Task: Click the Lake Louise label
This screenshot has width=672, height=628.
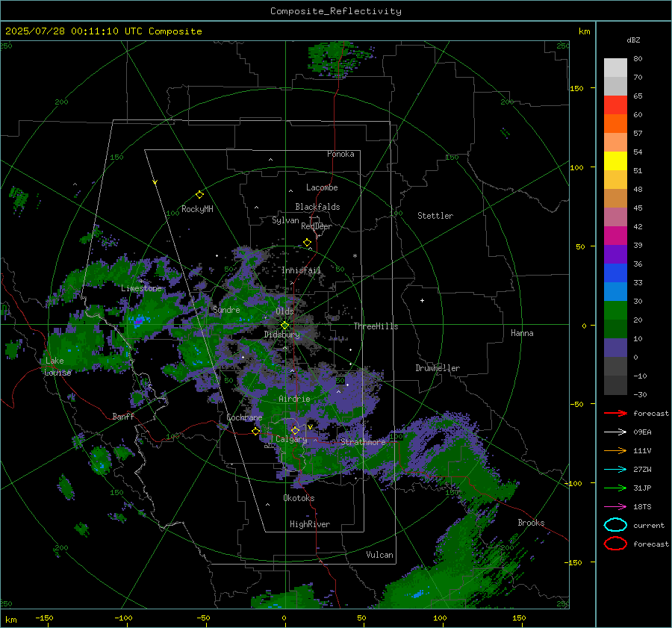Action: 57,367
